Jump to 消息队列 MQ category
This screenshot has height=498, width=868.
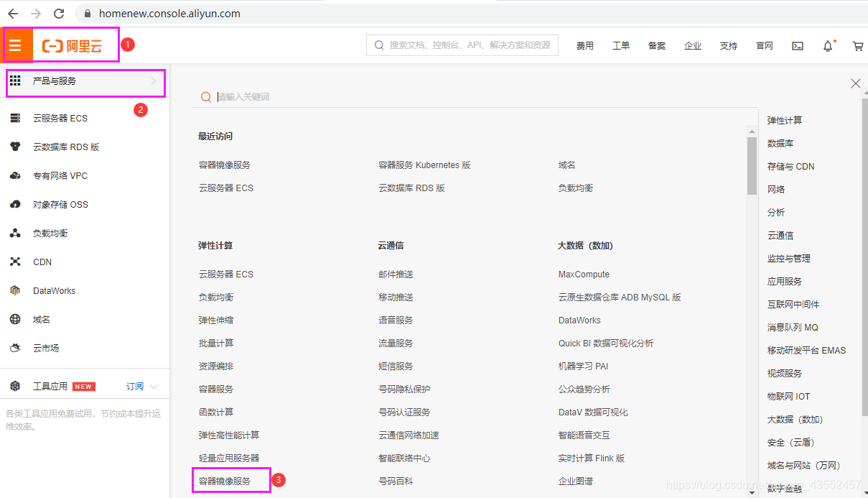coord(793,328)
